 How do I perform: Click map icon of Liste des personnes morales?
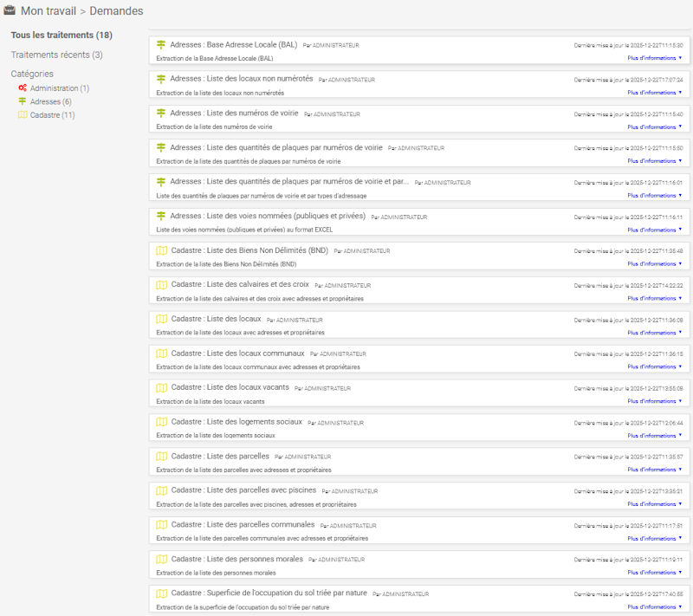(x=161, y=559)
